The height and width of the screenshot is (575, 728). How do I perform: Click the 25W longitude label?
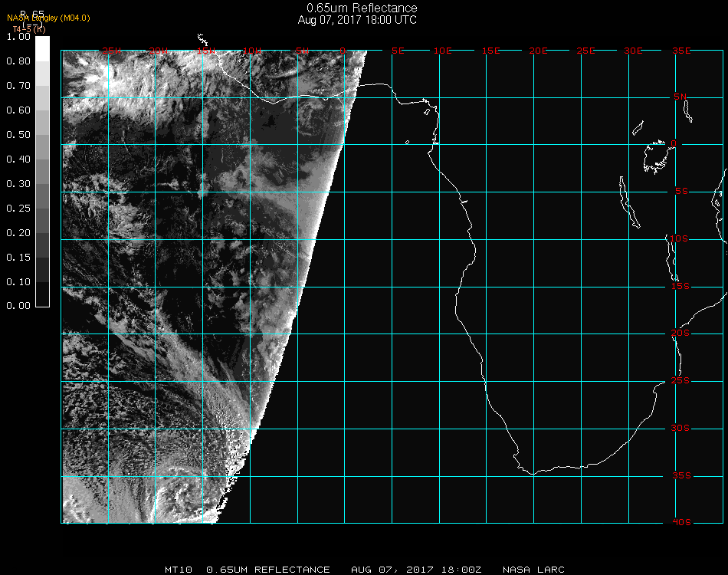[111, 51]
